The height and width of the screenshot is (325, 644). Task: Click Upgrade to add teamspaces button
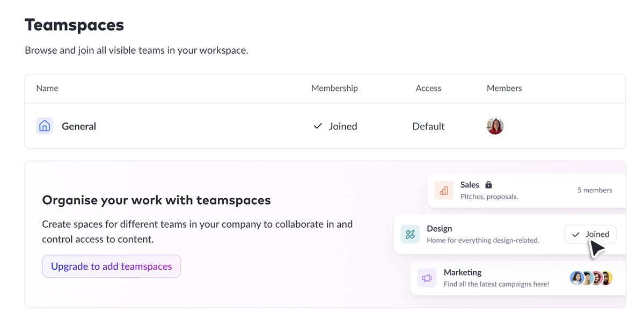point(112,266)
